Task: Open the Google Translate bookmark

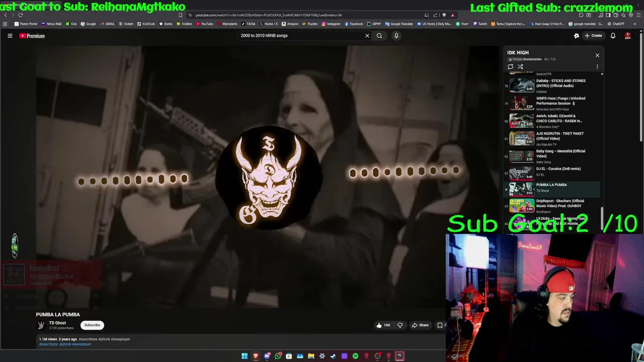Action: [399, 24]
